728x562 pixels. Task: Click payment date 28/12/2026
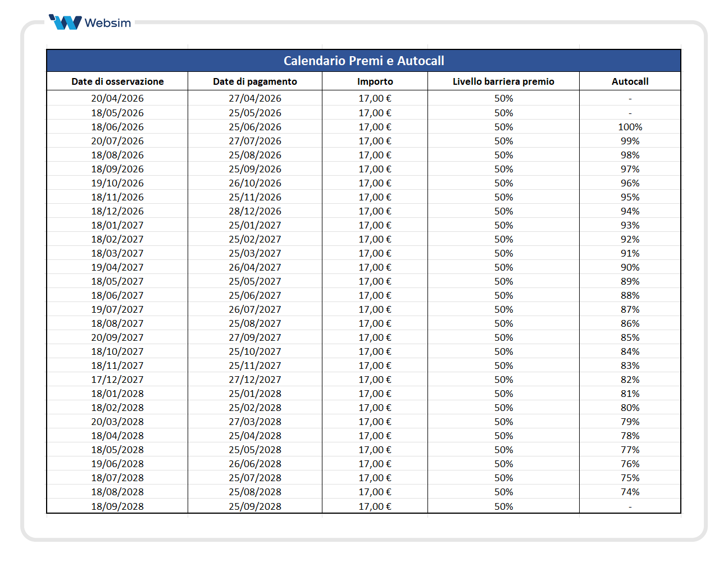(255, 211)
